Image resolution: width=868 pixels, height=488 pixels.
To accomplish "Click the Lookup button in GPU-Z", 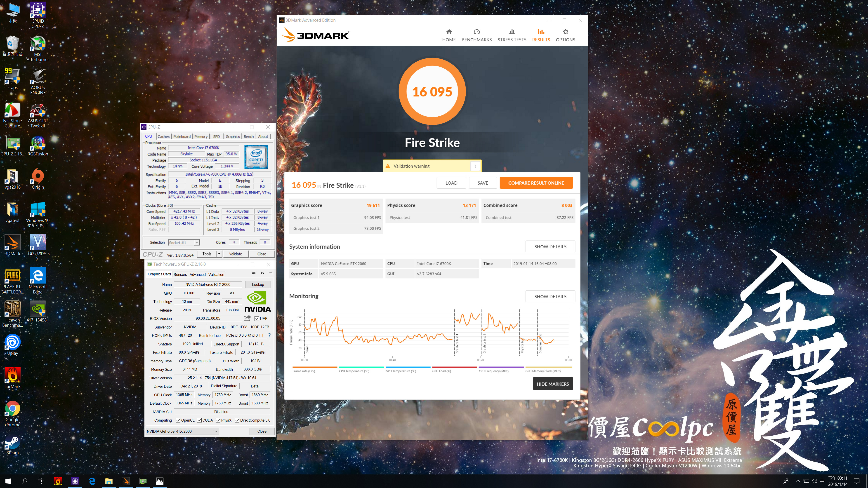I will (x=258, y=285).
